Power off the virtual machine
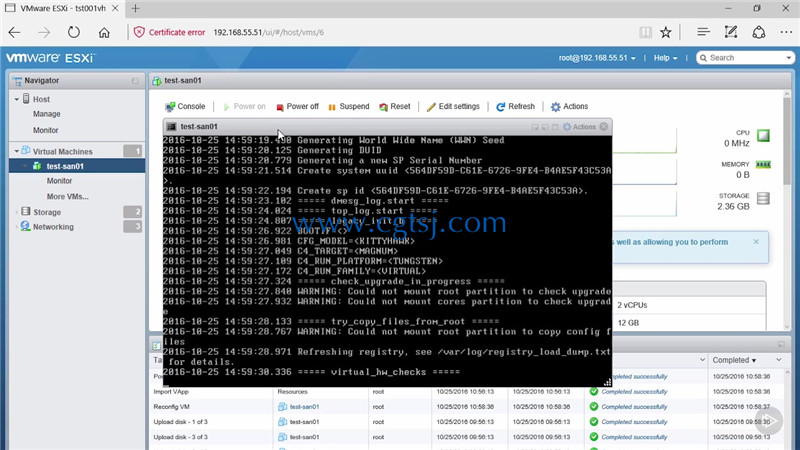Viewport: 800px width, 450px height. tap(297, 106)
